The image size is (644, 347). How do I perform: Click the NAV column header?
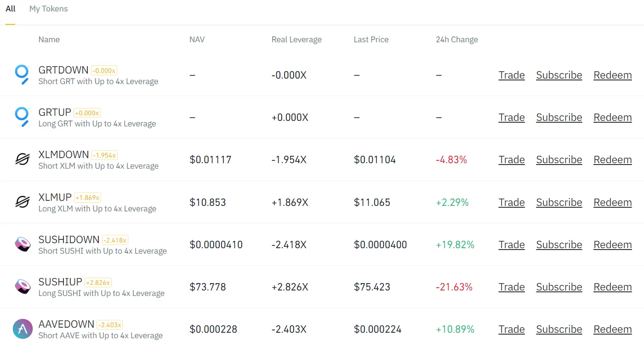coord(197,39)
